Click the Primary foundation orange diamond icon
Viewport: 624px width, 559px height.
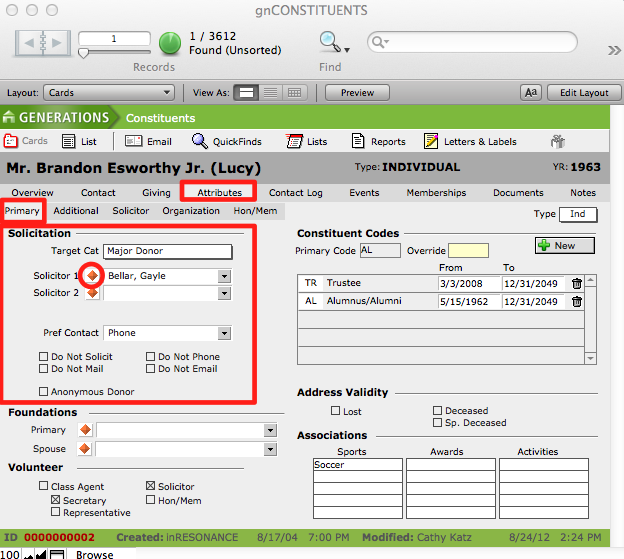[x=85, y=430]
